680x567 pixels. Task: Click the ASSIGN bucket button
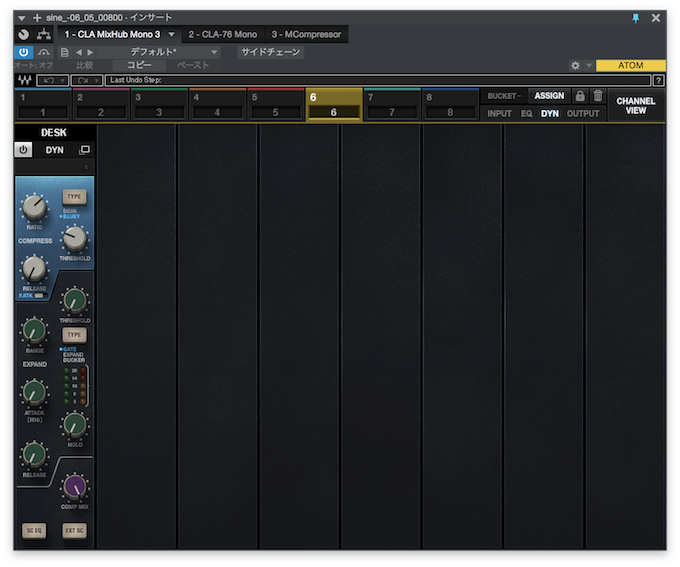click(549, 96)
